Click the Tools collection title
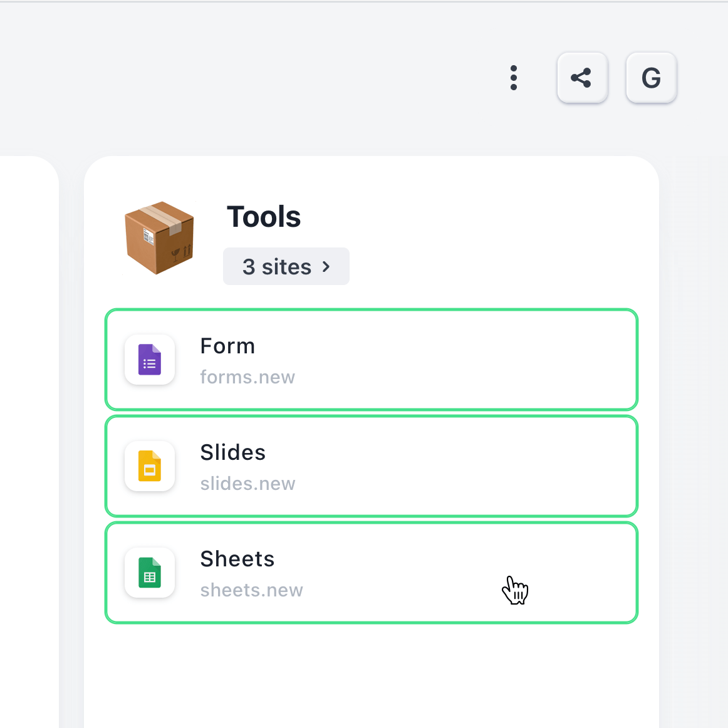728x728 pixels. (x=264, y=217)
